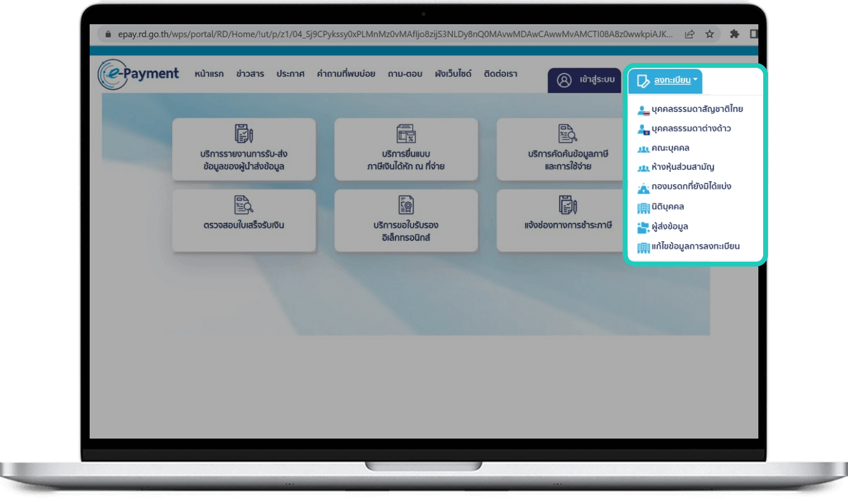The height and width of the screenshot is (504, 848).
Task: Open ติดต่อเรา in the navigation bar
Action: coord(500,74)
